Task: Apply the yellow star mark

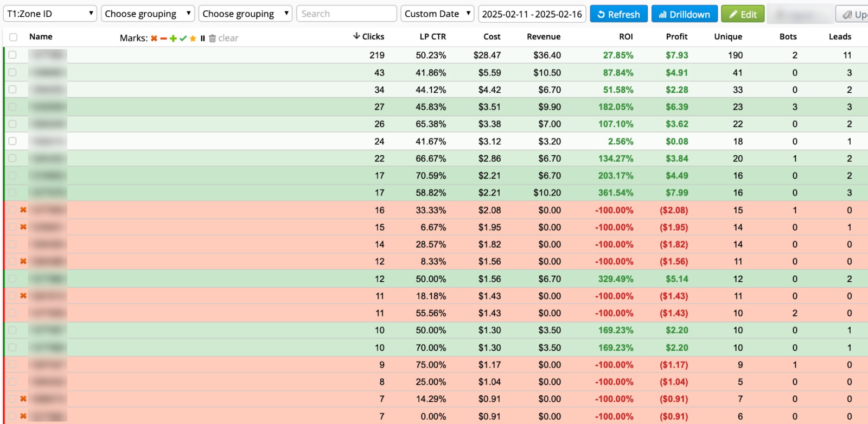Action: (193, 38)
